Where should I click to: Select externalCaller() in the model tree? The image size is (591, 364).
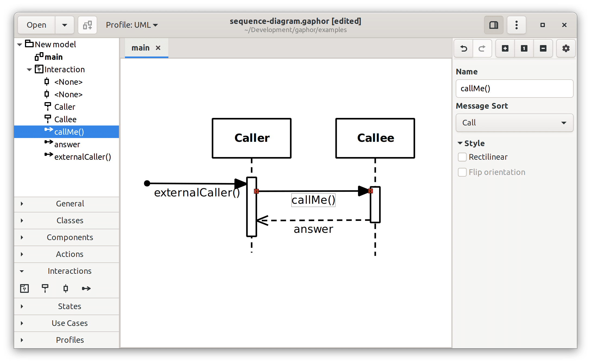tap(67, 157)
